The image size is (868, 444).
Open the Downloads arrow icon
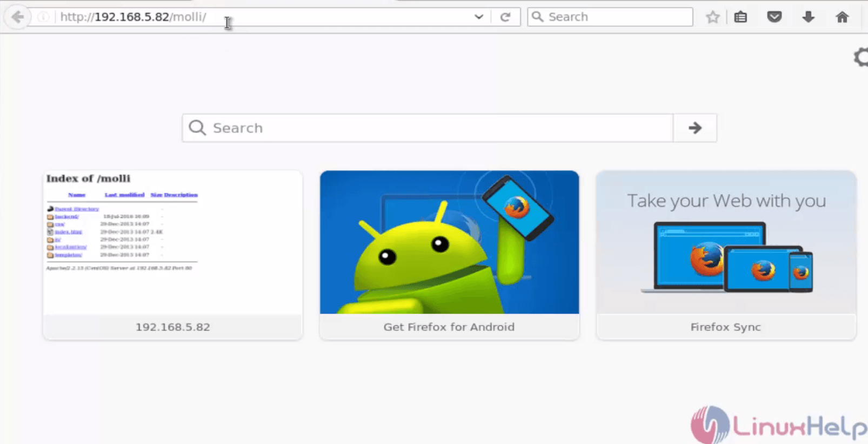[x=809, y=17]
